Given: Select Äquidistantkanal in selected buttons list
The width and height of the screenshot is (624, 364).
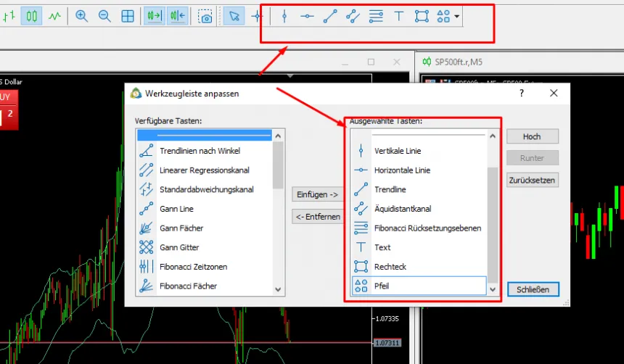Looking at the screenshot, I should [419, 209].
